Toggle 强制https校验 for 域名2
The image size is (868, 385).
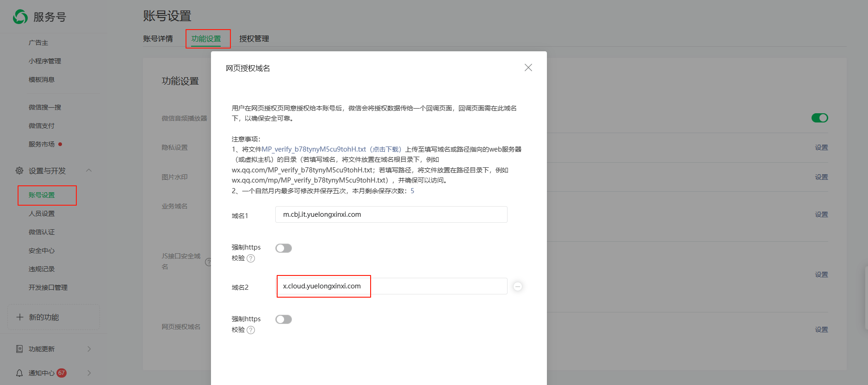(284, 319)
